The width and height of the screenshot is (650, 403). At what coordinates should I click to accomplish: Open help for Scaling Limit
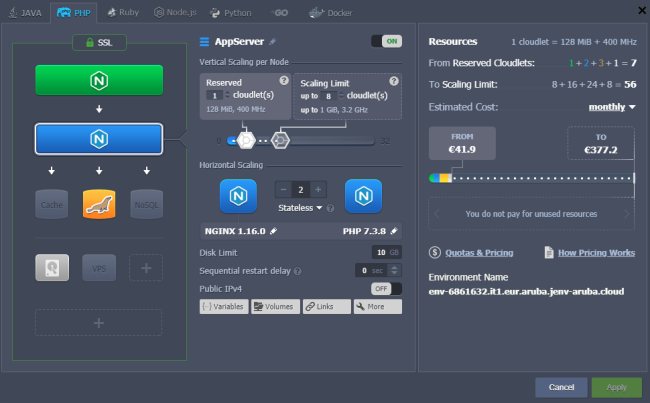tap(393, 81)
